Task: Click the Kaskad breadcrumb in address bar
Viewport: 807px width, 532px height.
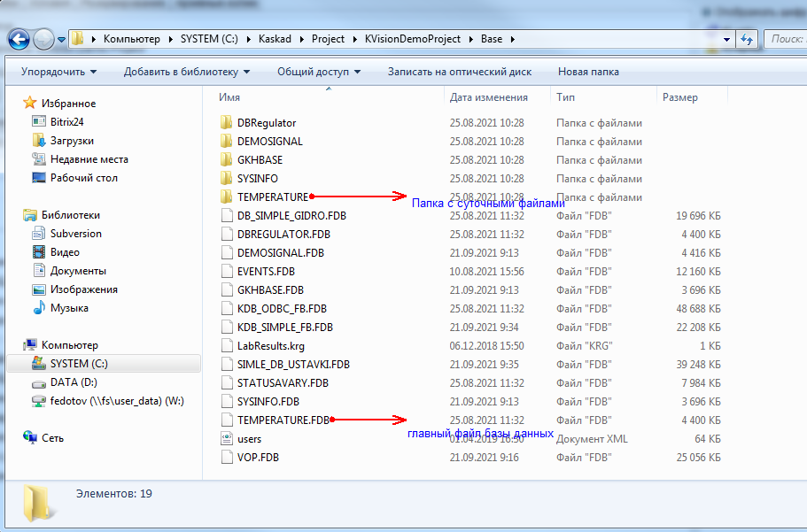Action: (x=277, y=39)
